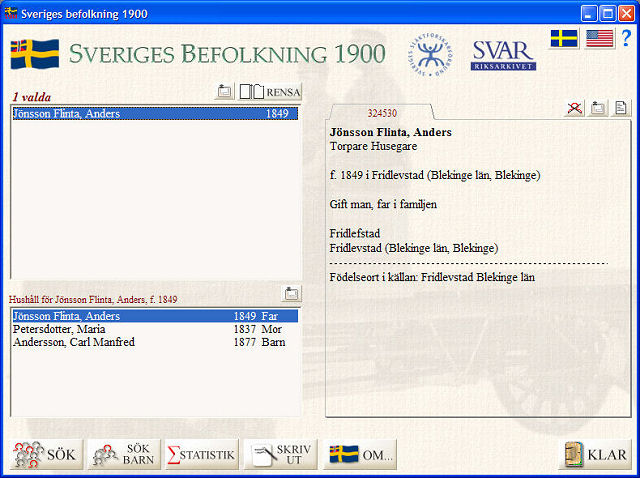The width and height of the screenshot is (640, 478).
Task: Click the Sveriges Släktforskarförbund logo
Action: point(430,55)
